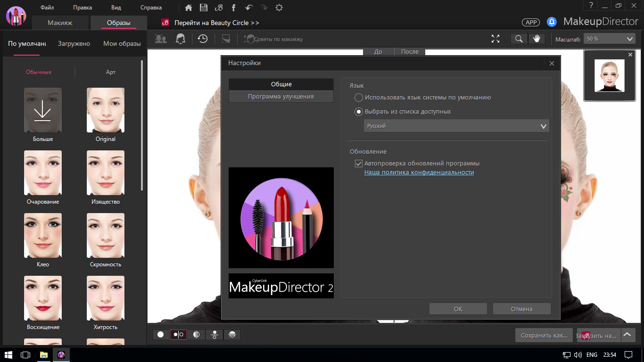Expand the upload options arrow button
The image size is (644, 362).
(627, 335)
